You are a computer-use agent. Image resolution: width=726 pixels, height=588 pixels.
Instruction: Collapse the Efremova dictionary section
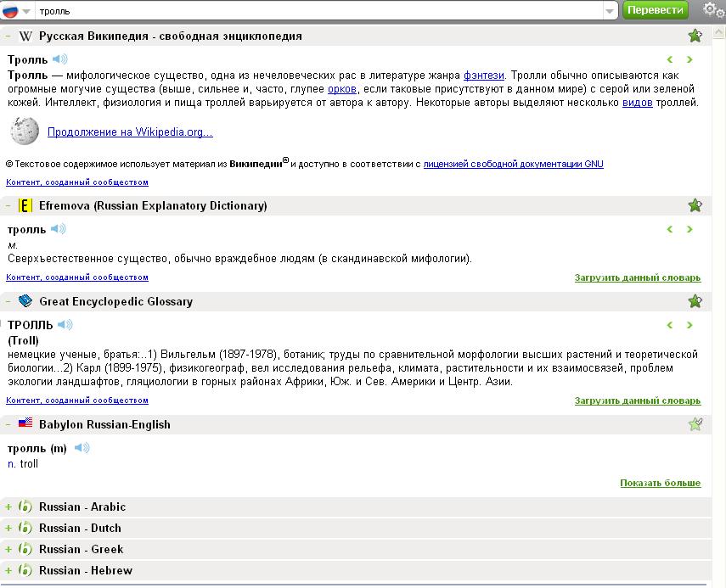click(x=8, y=206)
